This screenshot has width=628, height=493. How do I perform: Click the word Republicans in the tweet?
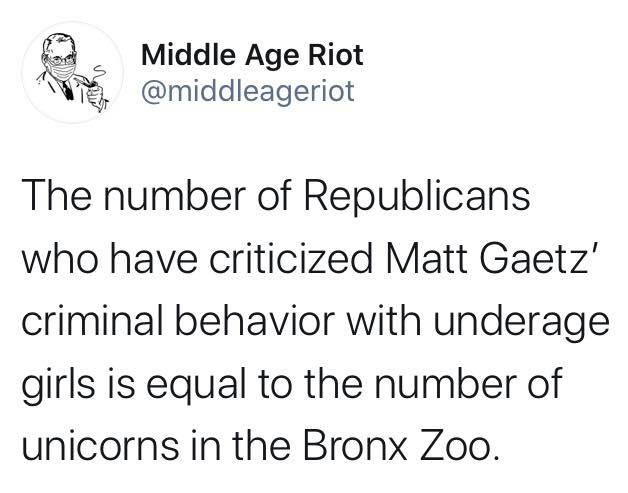pyautogui.click(x=418, y=197)
